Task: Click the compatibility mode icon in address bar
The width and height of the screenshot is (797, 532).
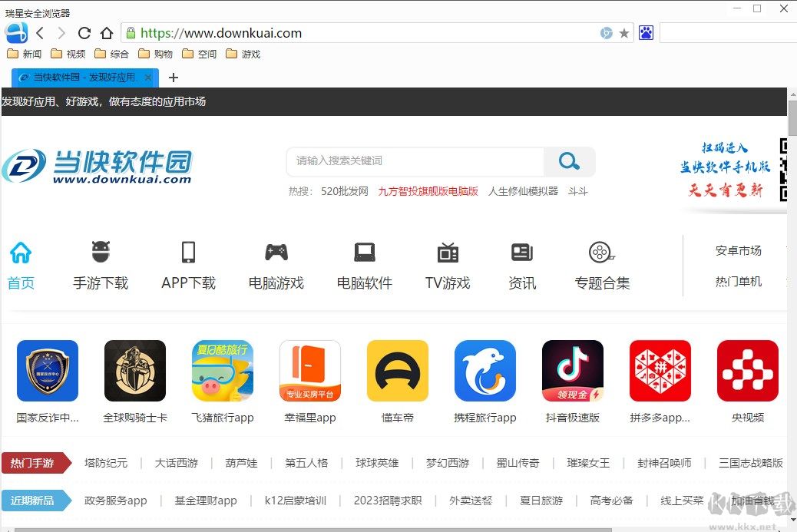Action: (x=607, y=34)
